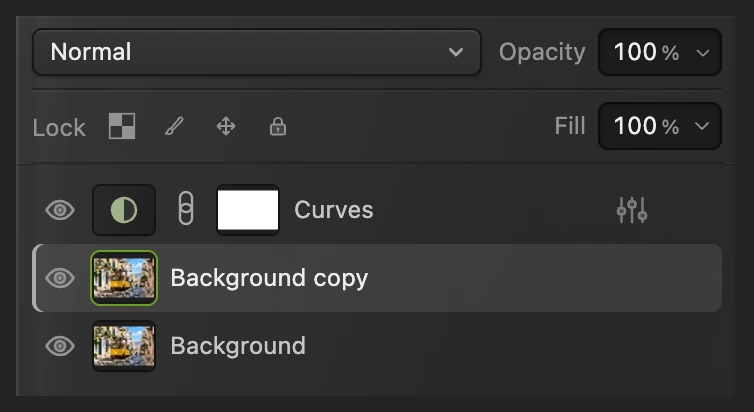Image resolution: width=754 pixels, height=412 pixels.
Task: Open the Normal blend mode dropdown
Action: coord(257,52)
